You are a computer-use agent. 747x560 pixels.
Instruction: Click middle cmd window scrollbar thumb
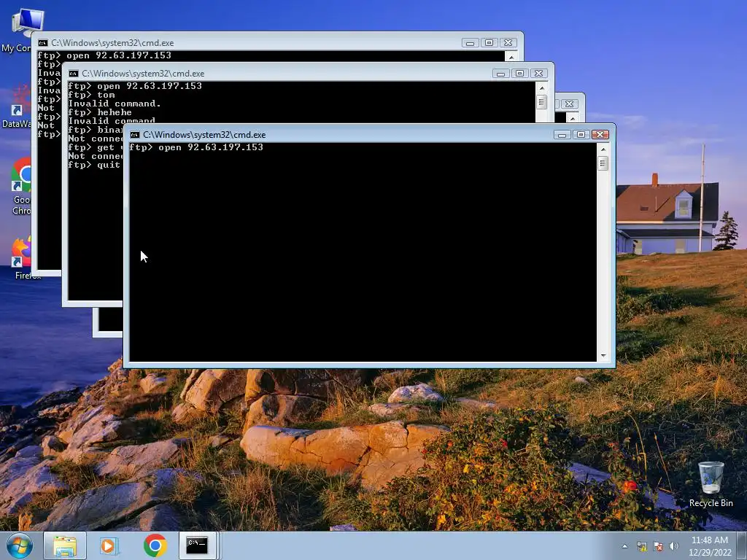(x=542, y=102)
